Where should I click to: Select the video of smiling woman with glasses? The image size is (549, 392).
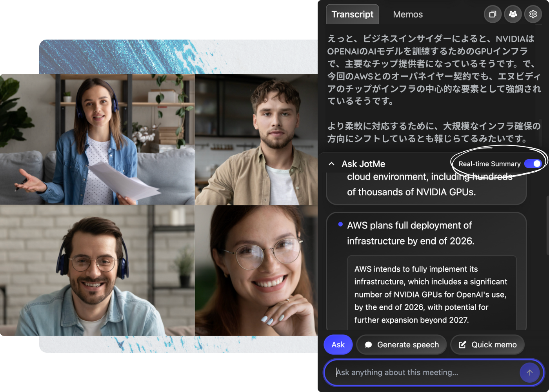coord(256,270)
